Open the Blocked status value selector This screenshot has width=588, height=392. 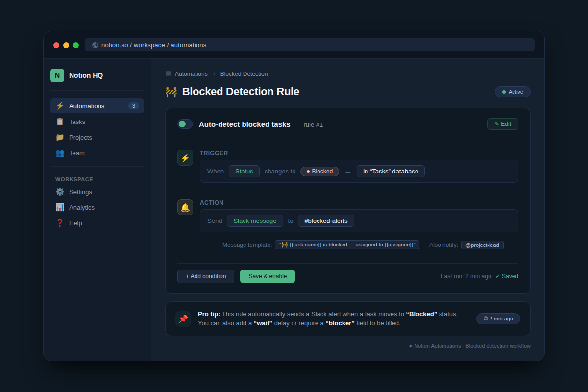tap(319, 171)
